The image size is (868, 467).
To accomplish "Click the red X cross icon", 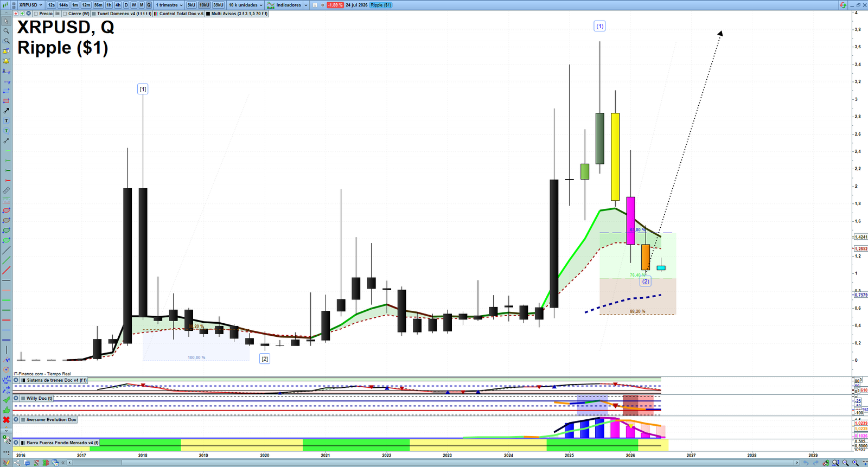I will 7,420.
